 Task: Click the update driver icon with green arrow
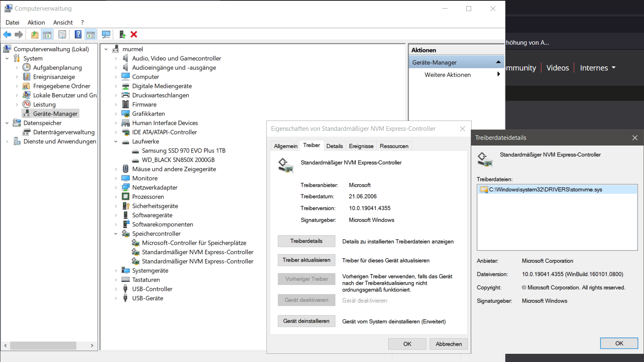[122, 34]
